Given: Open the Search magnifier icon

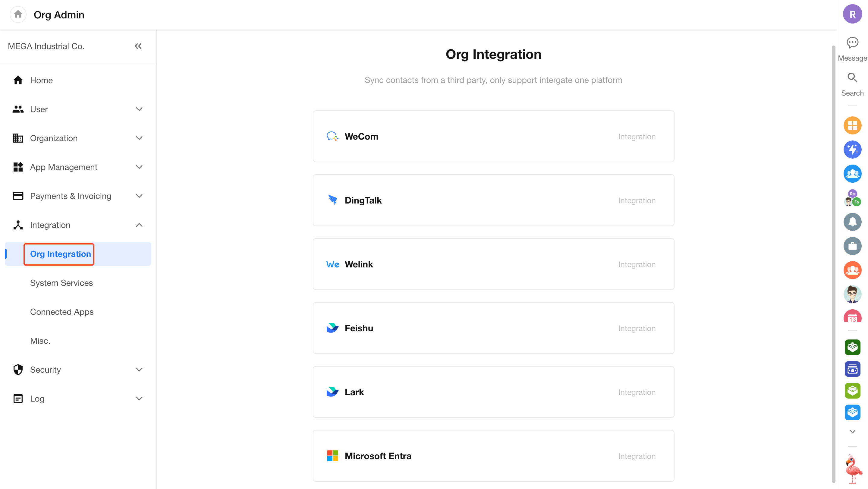Looking at the screenshot, I should pos(852,78).
